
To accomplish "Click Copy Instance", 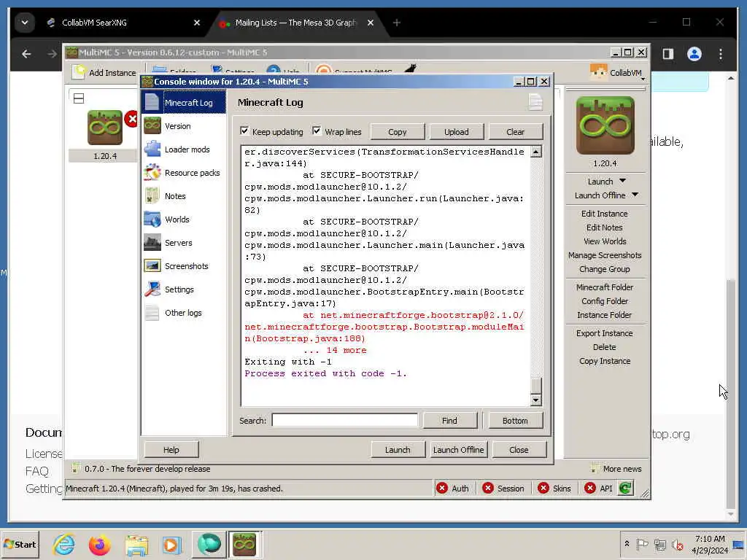I will tap(605, 360).
